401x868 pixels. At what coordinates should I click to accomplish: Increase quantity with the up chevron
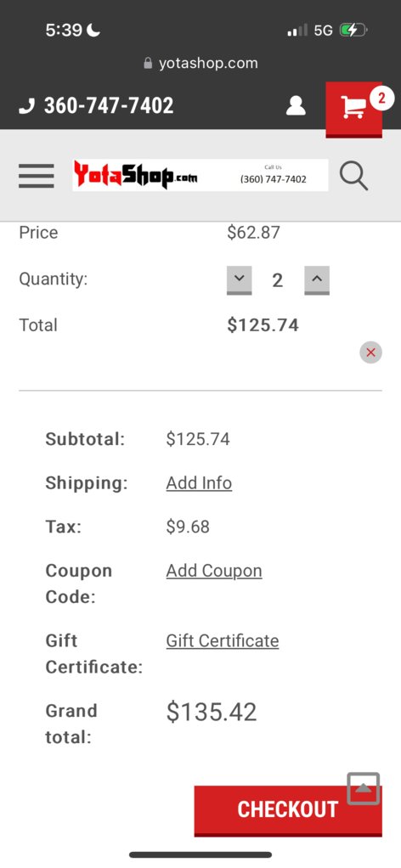pyautogui.click(x=317, y=280)
